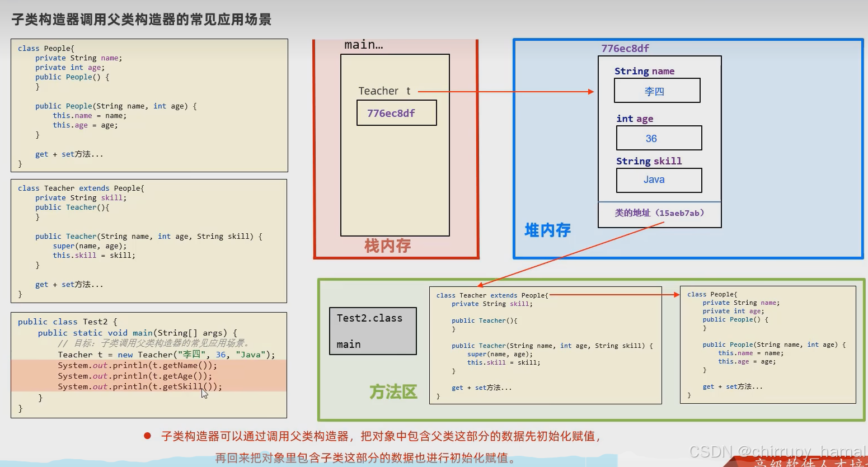The image size is (868, 467).
Task: Click the 堆内存 label
Action: 548,230
